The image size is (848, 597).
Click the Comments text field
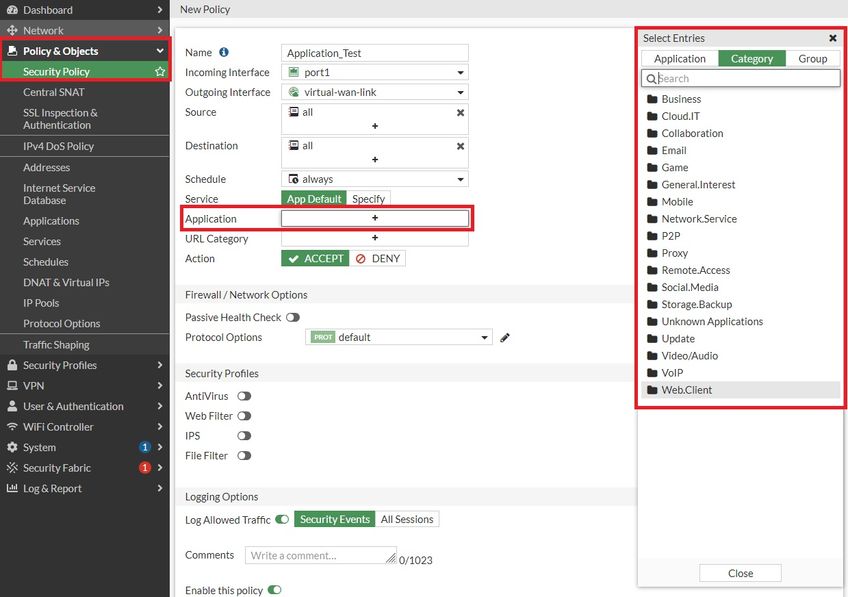coord(321,555)
